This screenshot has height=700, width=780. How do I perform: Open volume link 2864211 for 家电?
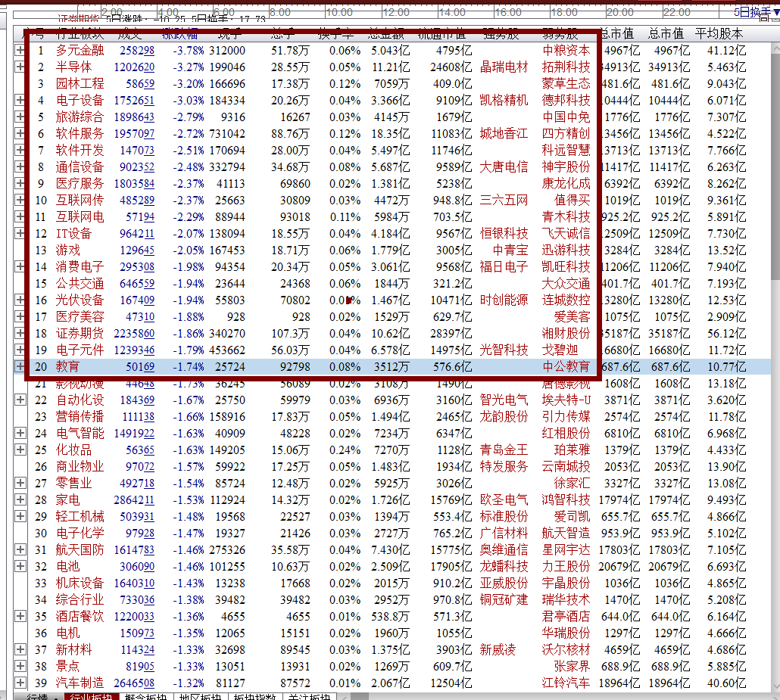(x=134, y=500)
